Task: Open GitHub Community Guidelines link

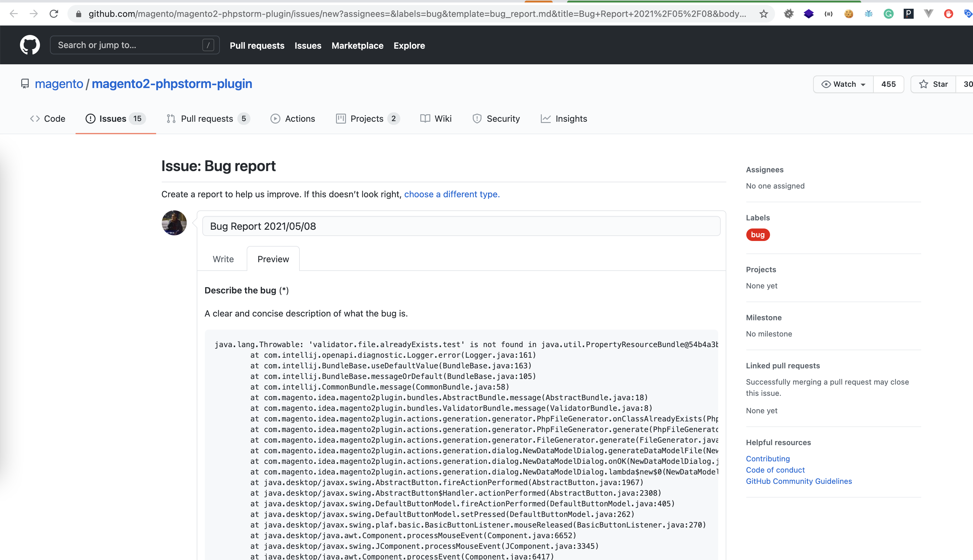Action: point(799,481)
